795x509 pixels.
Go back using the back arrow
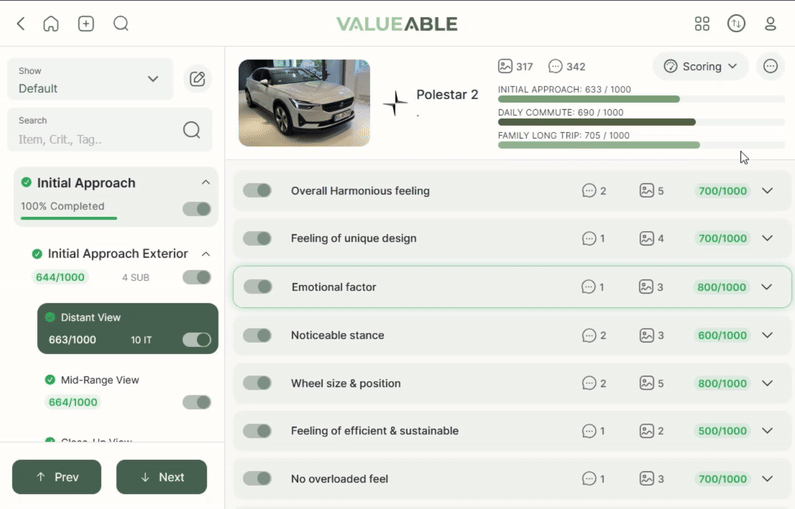pos(21,24)
